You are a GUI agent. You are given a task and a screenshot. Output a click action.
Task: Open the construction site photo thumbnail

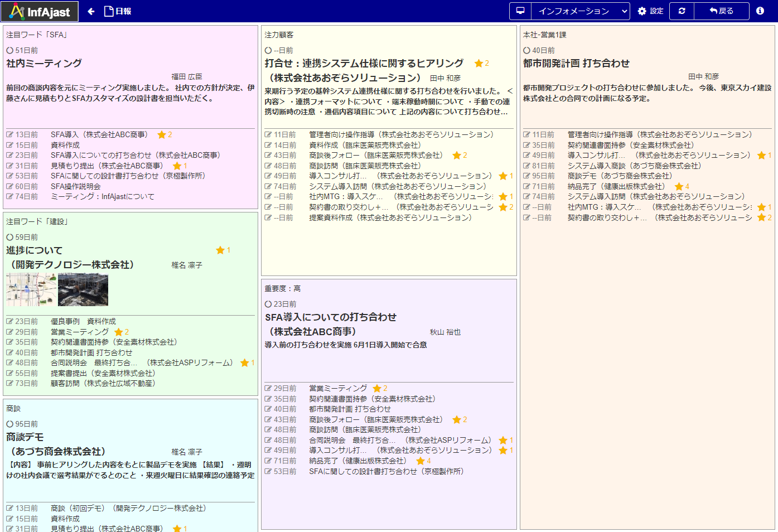click(83, 290)
